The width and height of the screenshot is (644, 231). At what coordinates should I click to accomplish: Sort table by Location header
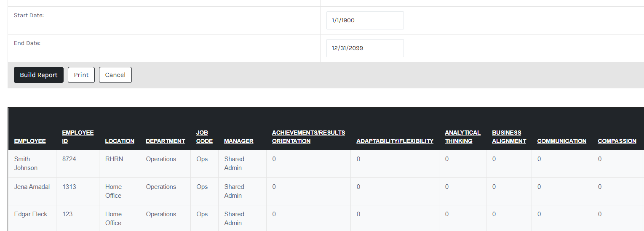[x=120, y=141]
